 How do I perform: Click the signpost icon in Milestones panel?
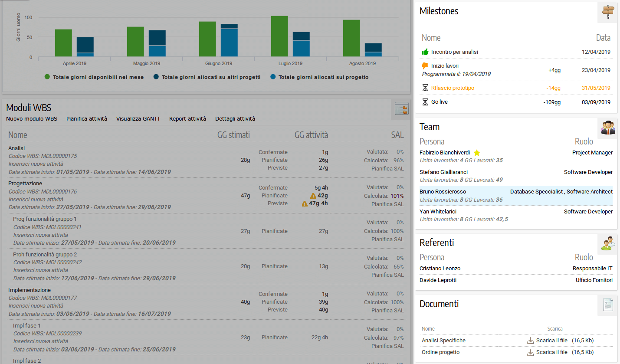click(x=608, y=12)
